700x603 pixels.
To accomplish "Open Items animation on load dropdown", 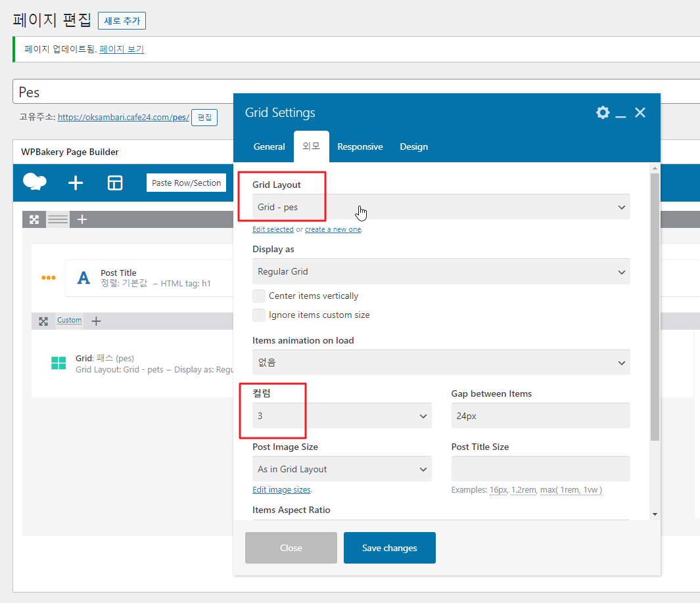I will [x=441, y=363].
